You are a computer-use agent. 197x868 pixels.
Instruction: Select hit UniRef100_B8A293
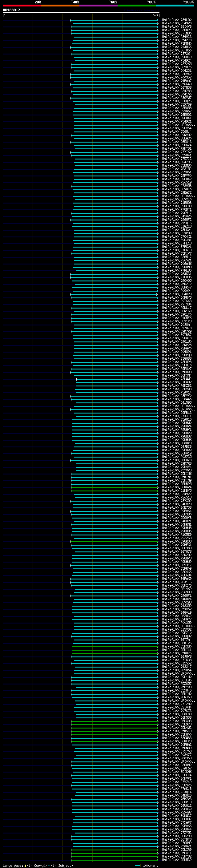(177, 836)
